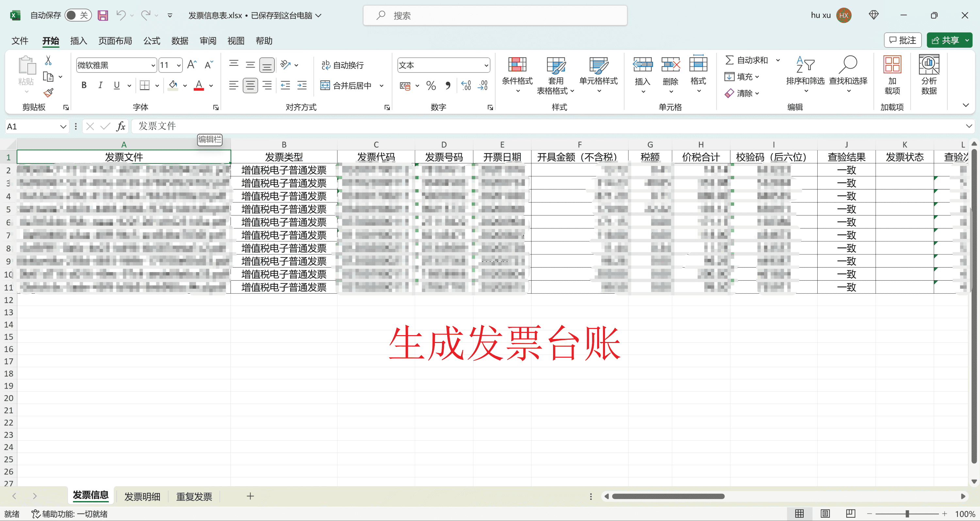This screenshot has height=521, width=980.
Task: Open the 批注 comments panel
Action: (903, 40)
